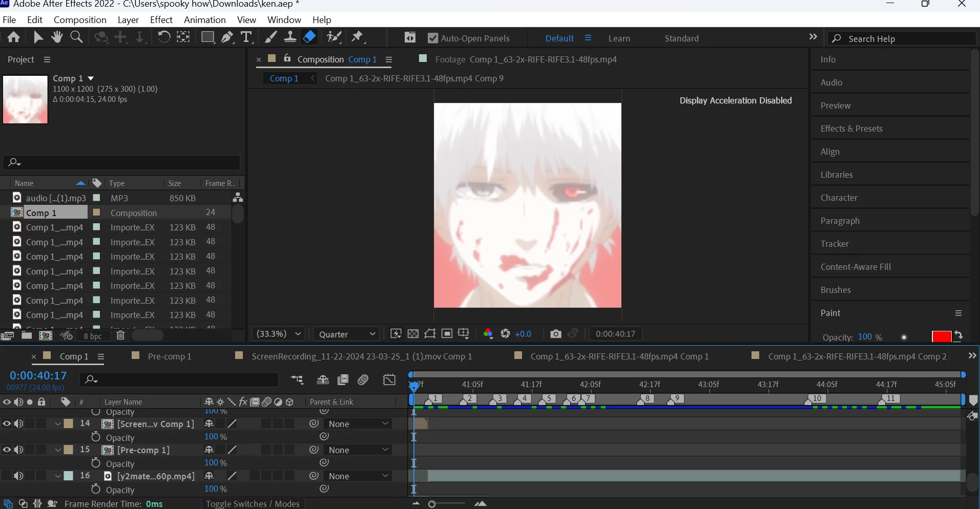Image resolution: width=980 pixels, height=509 pixels.
Task: Open the Effect menu
Action: point(161,20)
